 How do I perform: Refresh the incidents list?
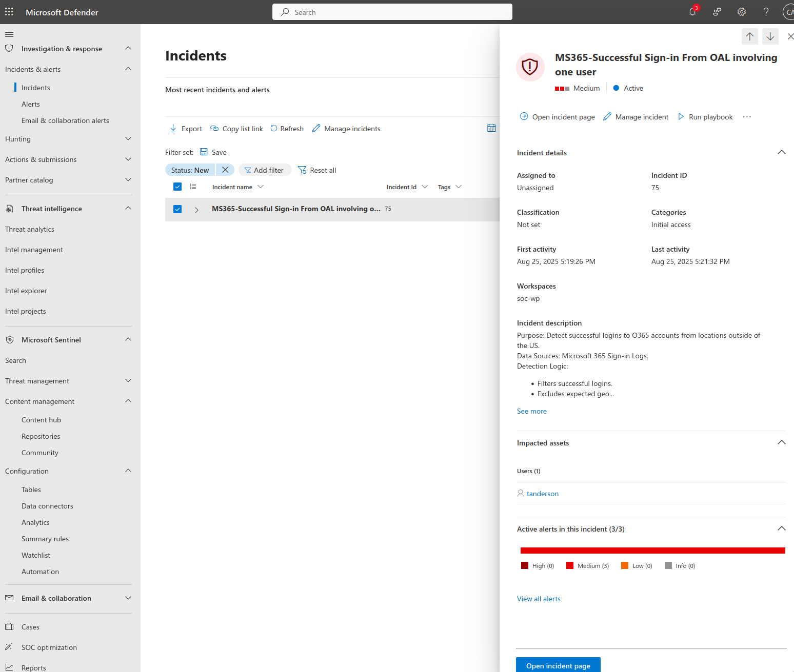click(x=287, y=129)
